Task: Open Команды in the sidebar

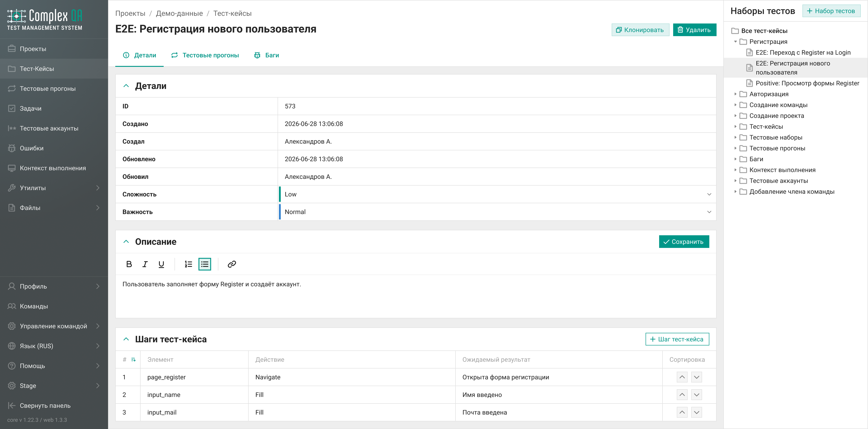Action: coord(54,306)
